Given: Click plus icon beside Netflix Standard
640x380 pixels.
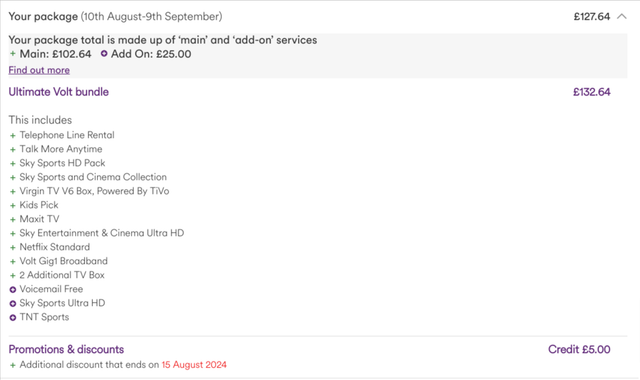Looking at the screenshot, I should click(13, 248).
